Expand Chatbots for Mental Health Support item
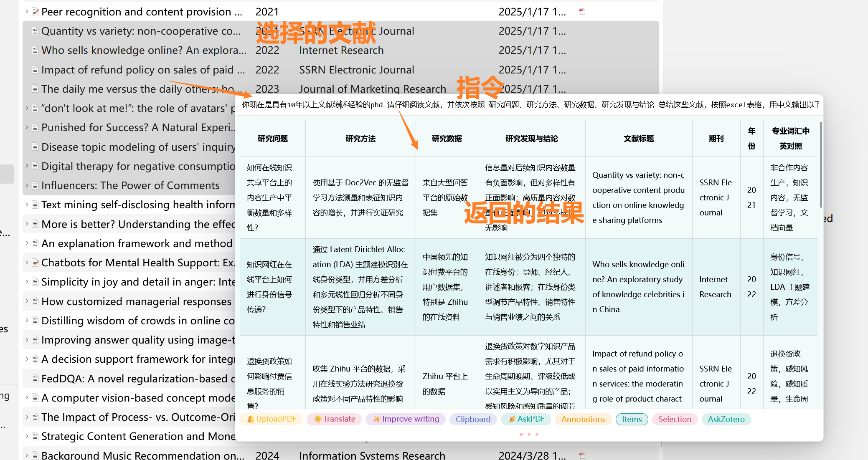 27,263
